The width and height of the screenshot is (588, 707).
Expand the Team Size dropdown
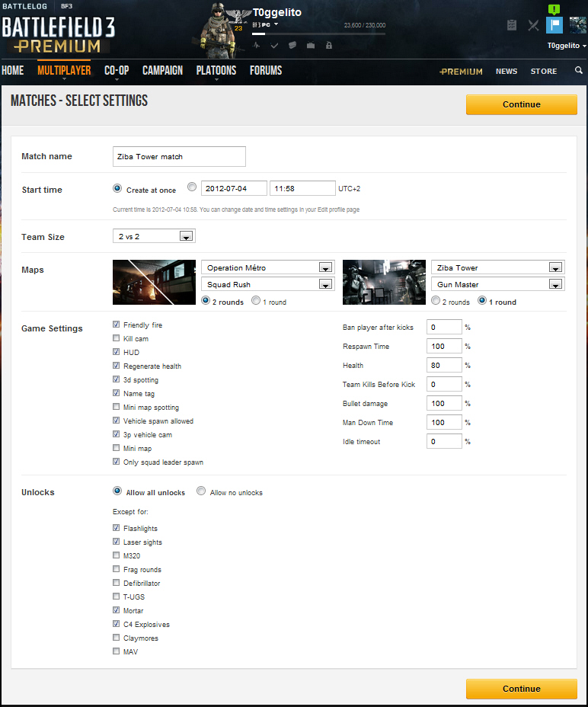[154, 236]
